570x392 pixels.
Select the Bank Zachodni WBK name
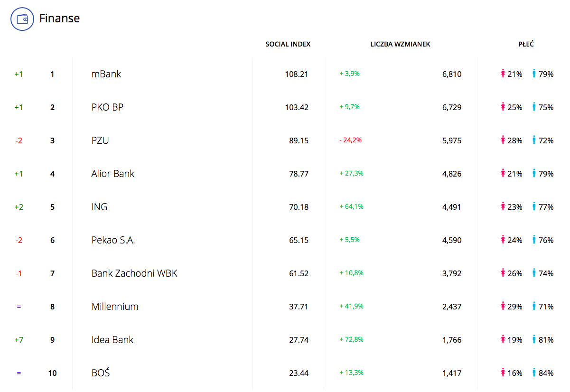coord(134,273)
